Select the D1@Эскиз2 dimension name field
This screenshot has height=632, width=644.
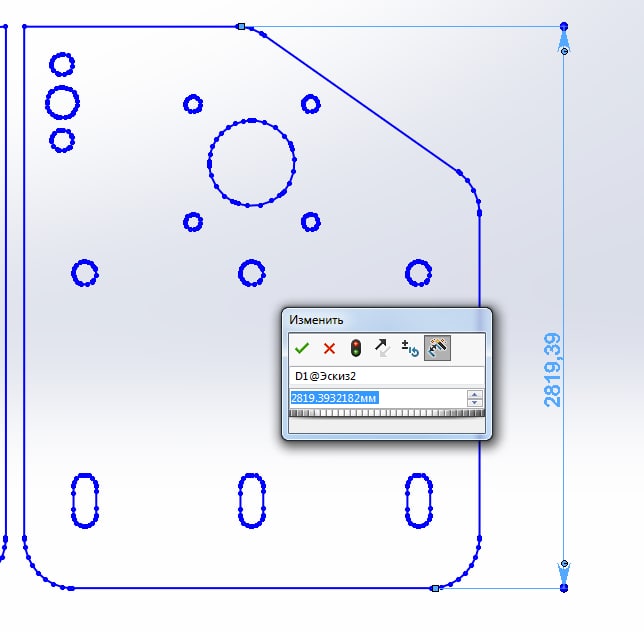coord(386,376)
